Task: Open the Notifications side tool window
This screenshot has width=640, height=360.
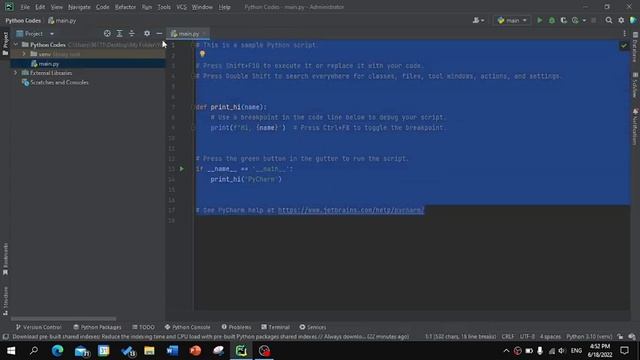Action: [x=635, y=127]
